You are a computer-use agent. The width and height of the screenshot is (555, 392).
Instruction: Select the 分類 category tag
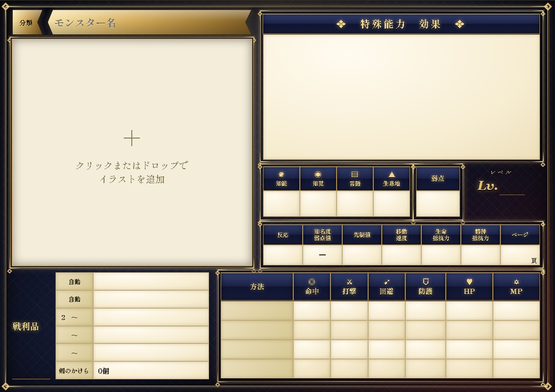(27, 23)
